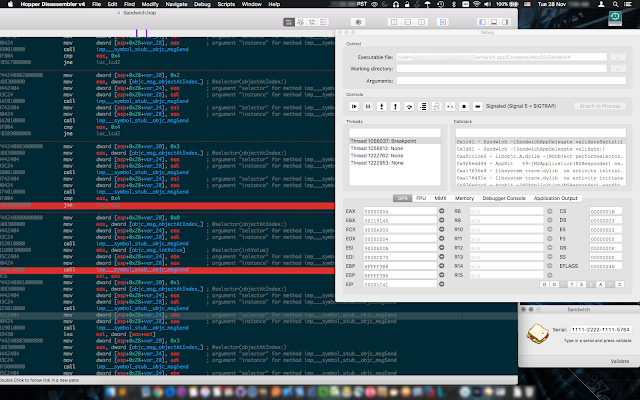640x400 pixels.
Task: Switch to the Memory tab
Action: 464,198
